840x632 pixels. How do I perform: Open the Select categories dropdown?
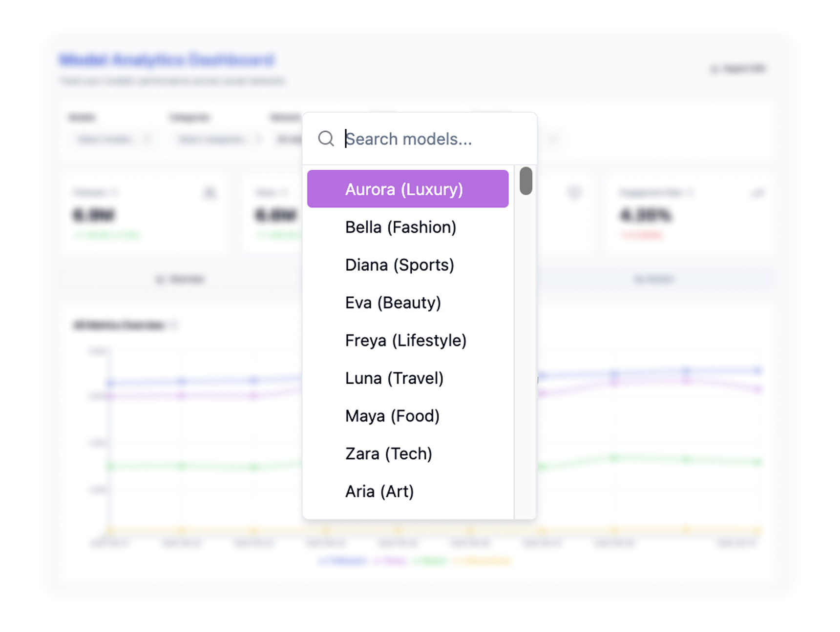pos(216,139)
